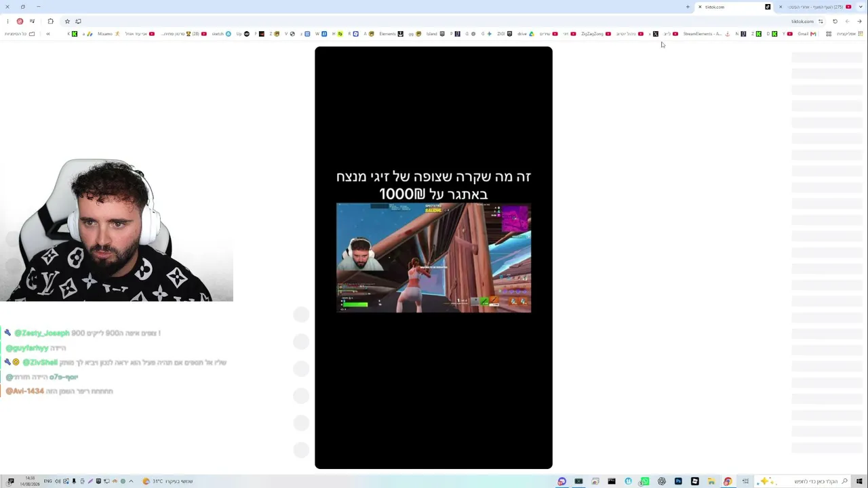This screenshot has height=488, width=868.
Task: Expand the bookmarks overflow chevron
Action: [x=47, y=34]
